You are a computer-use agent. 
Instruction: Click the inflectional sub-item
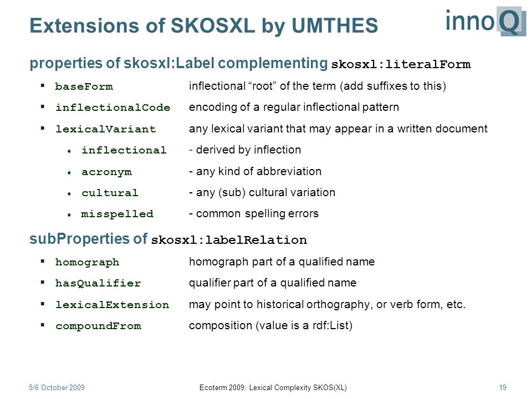coord(124,150)
